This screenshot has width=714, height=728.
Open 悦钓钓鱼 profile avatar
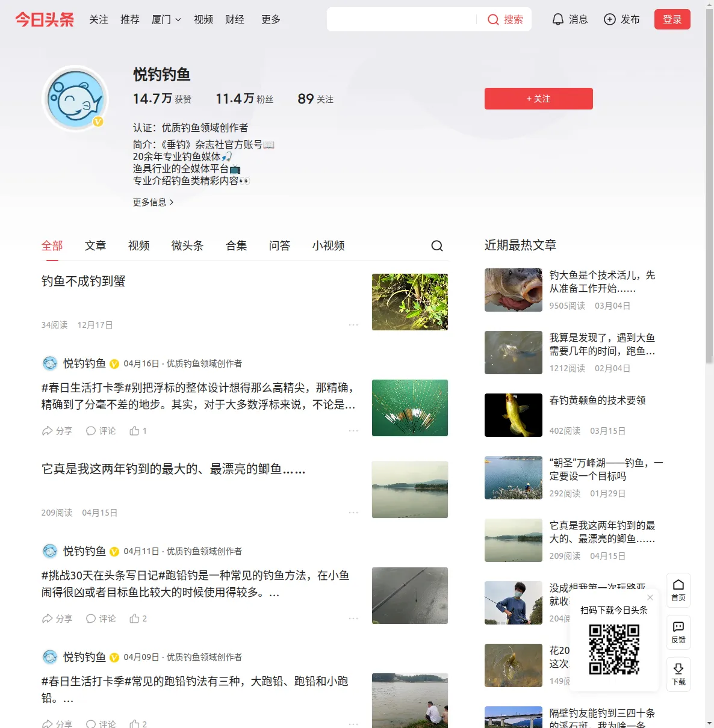click(x=76, y=99)
